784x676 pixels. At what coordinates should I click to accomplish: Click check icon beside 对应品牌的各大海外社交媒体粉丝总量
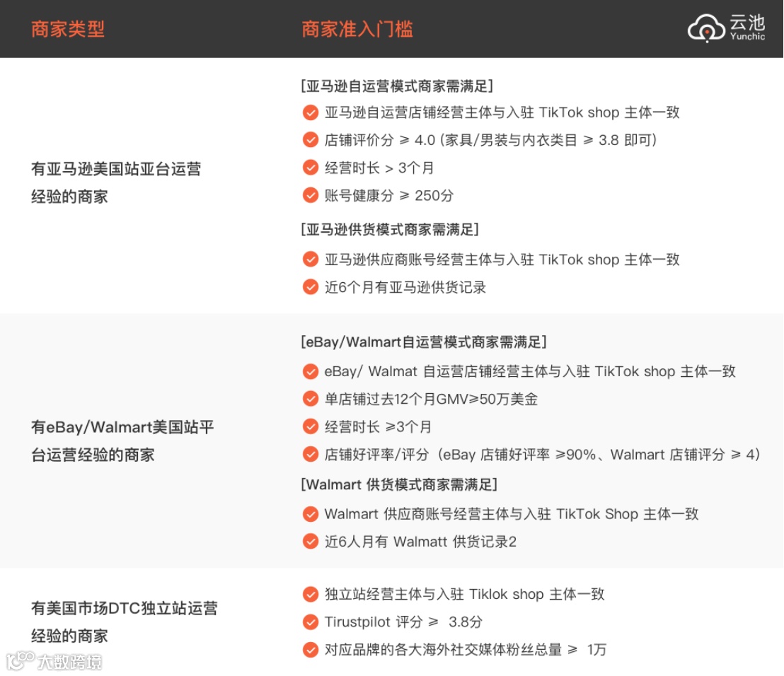point(311,650)
